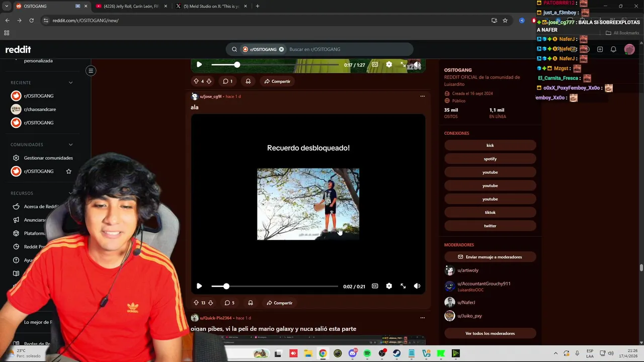Open moderator u/Juiko_pxy profile

tap(469, 316)
